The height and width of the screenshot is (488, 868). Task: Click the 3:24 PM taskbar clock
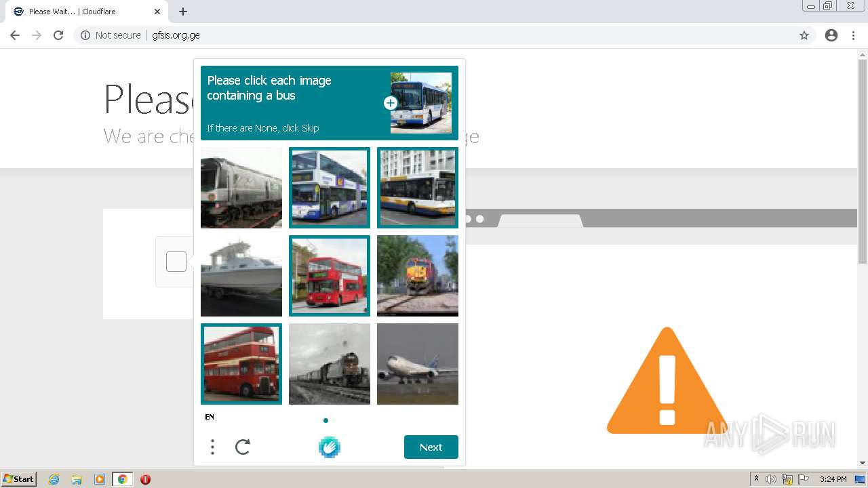[833, 479]
